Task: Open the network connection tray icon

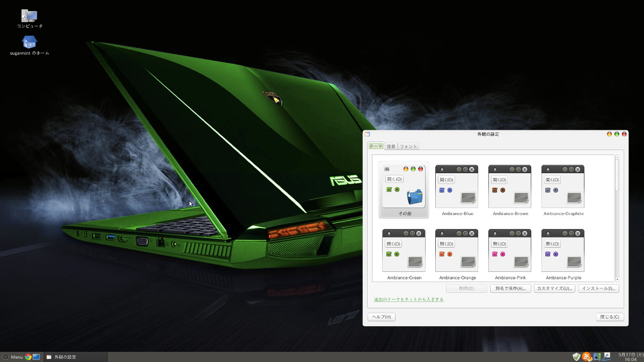Action: (608, 356)
